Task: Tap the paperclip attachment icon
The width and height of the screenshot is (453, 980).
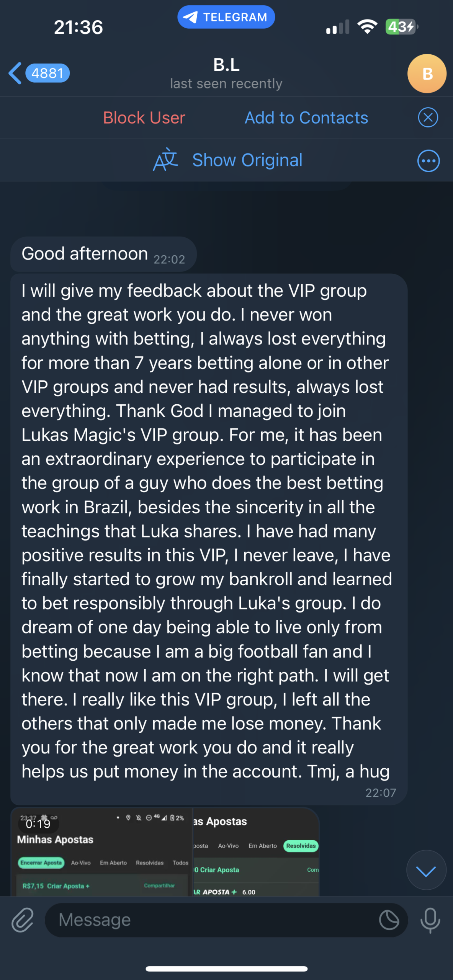Action: click(23, 920)
